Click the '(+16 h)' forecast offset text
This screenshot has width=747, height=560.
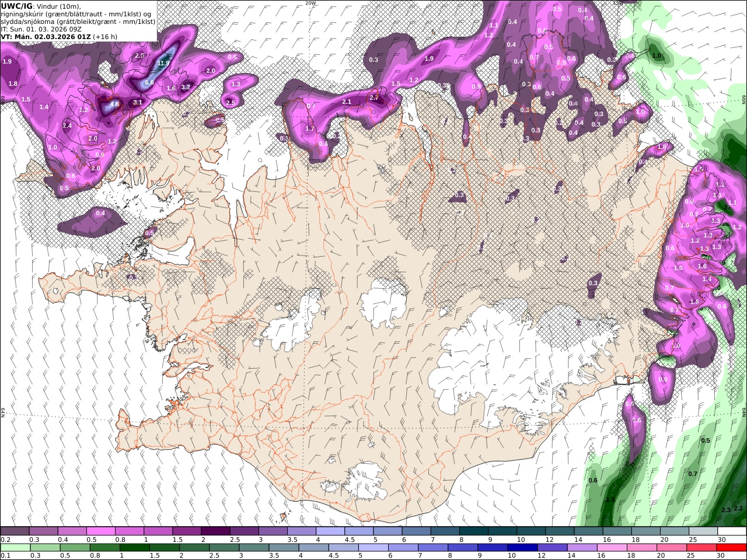coord(105,36)
